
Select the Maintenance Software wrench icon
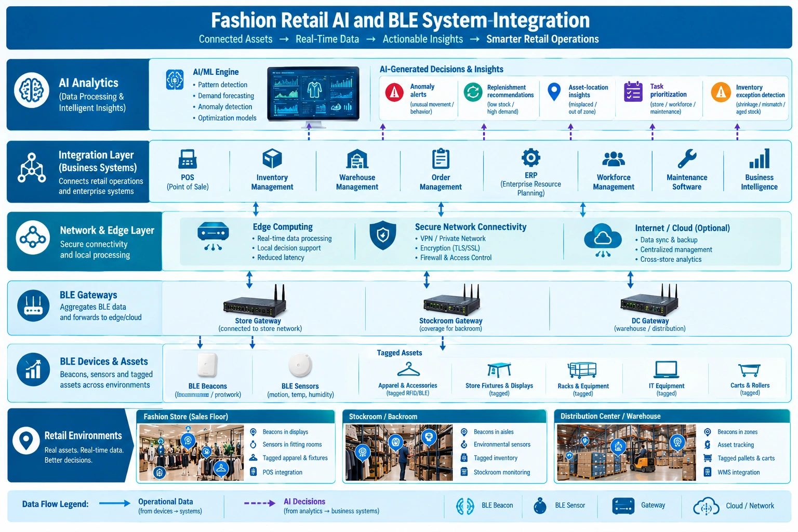coord(687,158)
